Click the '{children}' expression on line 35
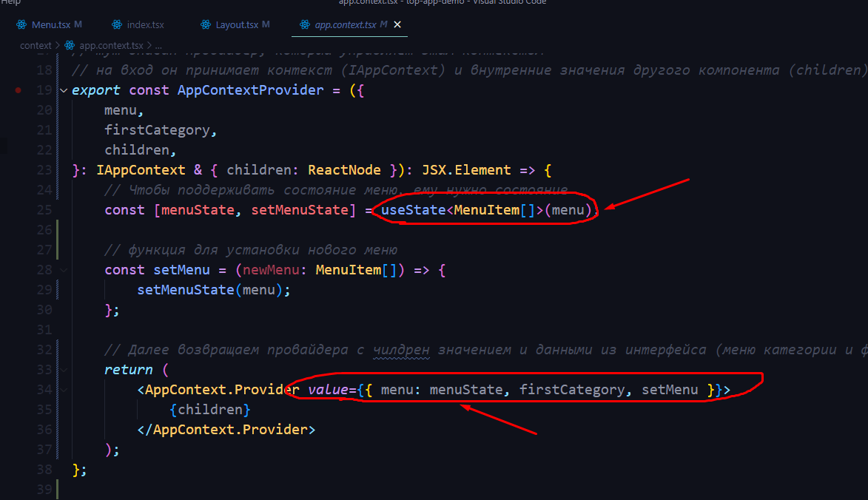The image size is (868, 500). click(x=210, y=409)
